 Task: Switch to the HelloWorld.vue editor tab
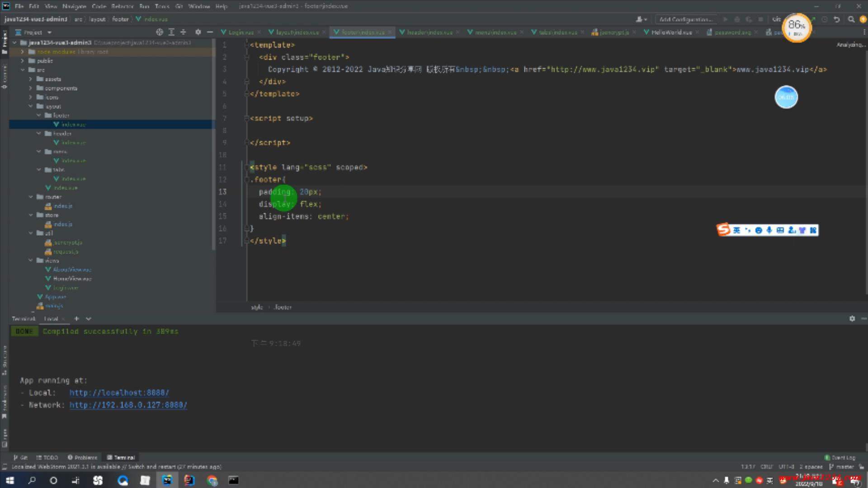coord(671,32)
